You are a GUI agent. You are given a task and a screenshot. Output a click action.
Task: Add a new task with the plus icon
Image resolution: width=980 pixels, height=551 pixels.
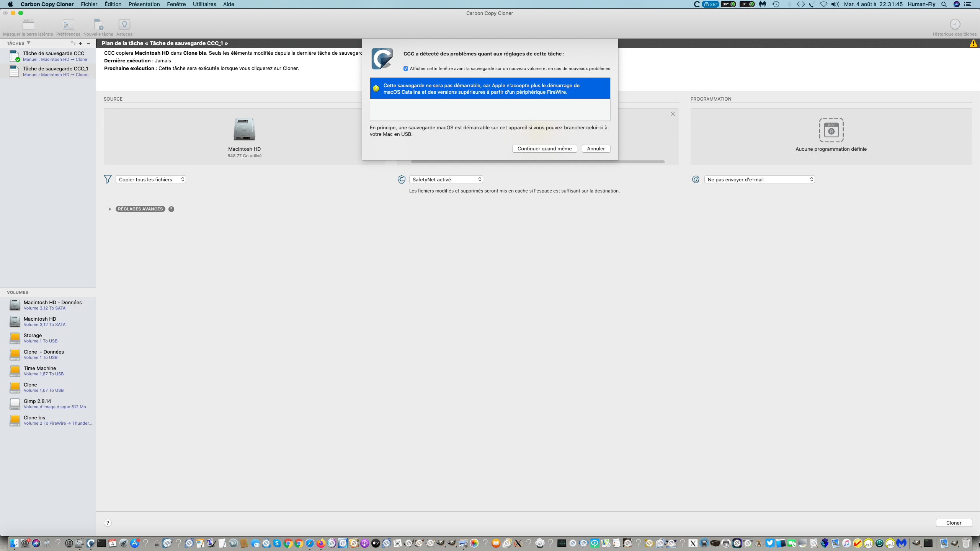click(80, 43)
